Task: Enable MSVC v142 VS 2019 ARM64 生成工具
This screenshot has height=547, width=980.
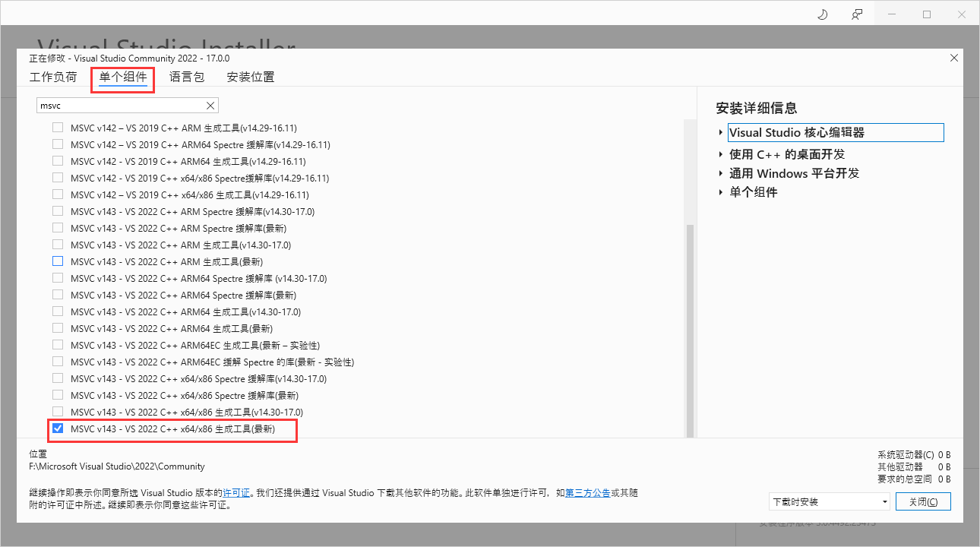Action: coord(58,161)
